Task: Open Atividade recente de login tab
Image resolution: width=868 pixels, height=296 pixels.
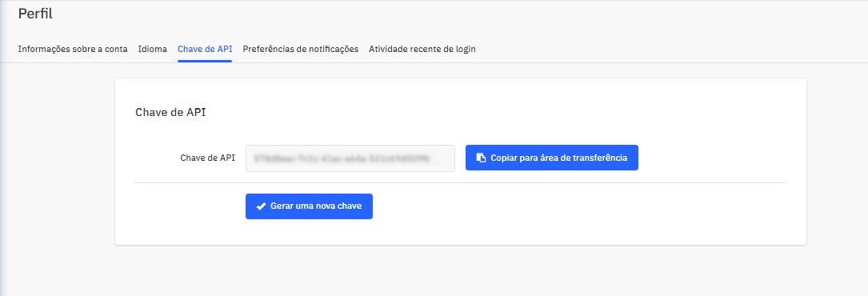Action: click(422, 49)
